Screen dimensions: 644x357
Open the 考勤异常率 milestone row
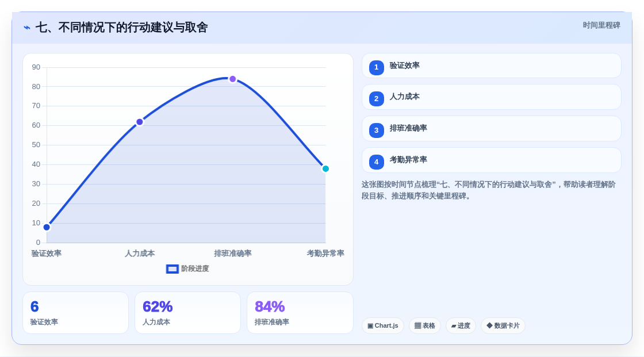491,160
